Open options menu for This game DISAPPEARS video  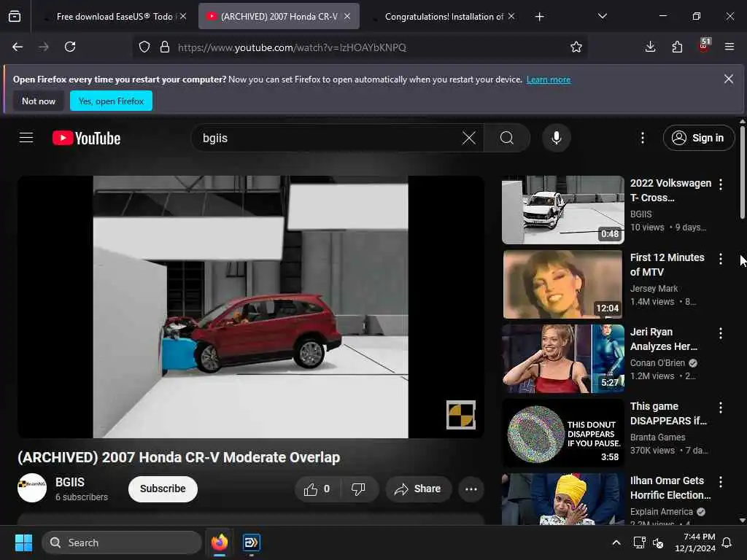pos(720,407)
